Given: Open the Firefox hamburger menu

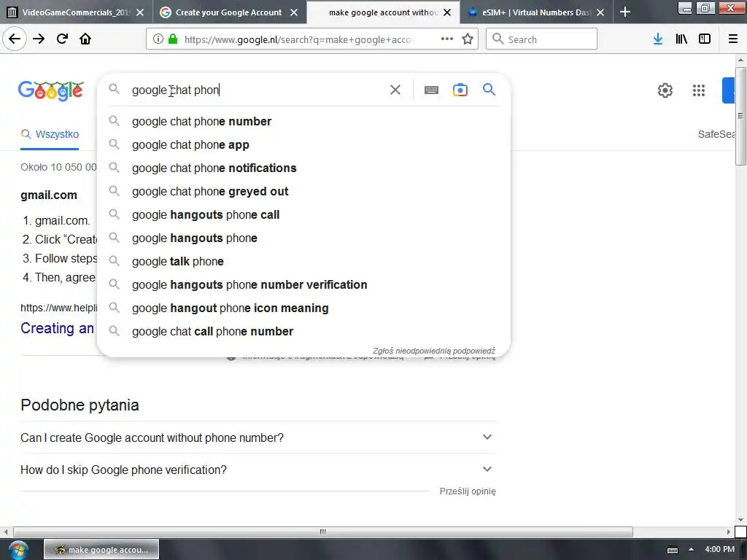Looking at the screenshot, I should coord(733,39).
